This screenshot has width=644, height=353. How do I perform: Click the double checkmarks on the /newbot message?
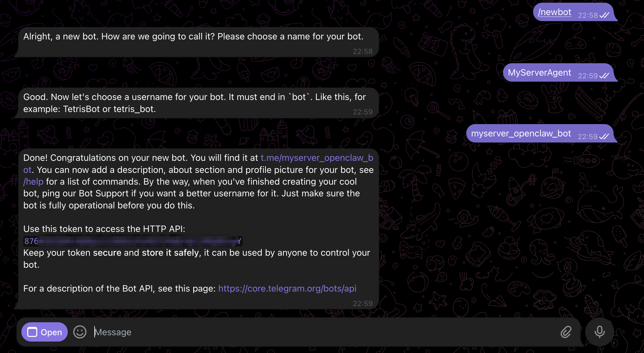[x=605, y=15]
